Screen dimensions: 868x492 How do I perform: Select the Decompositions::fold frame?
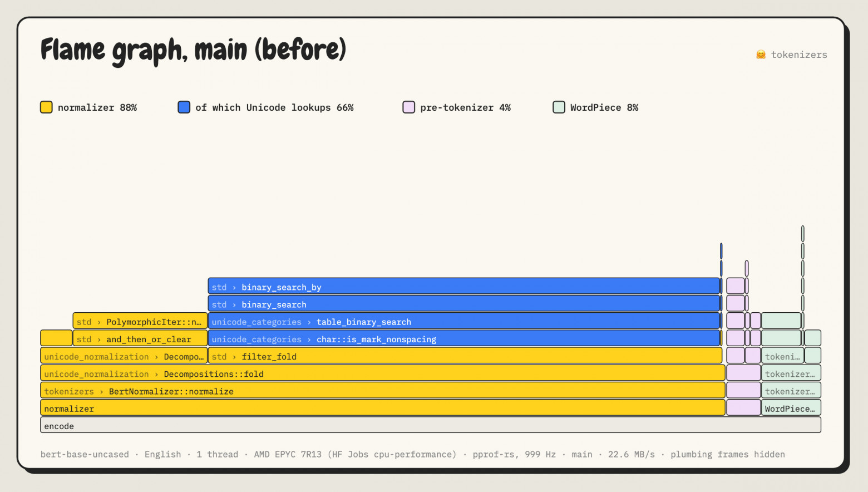383,373
